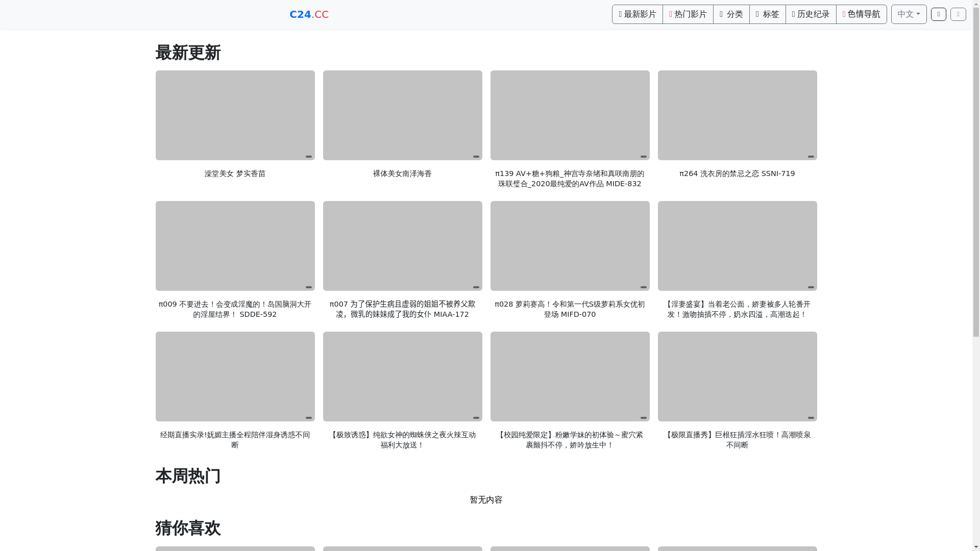The width and height of the screenshot is (980, 551).
Task: Click the 本周热门 section heading
Action: pos(188,476)
